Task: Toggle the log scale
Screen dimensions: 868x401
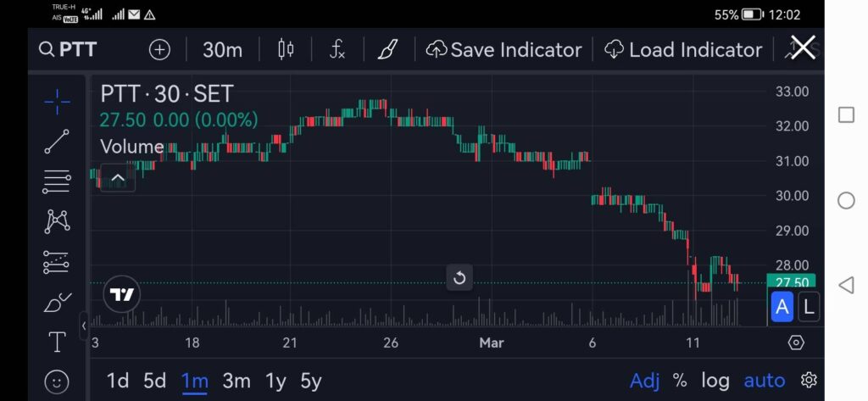Action: click(x=715, y=381)
